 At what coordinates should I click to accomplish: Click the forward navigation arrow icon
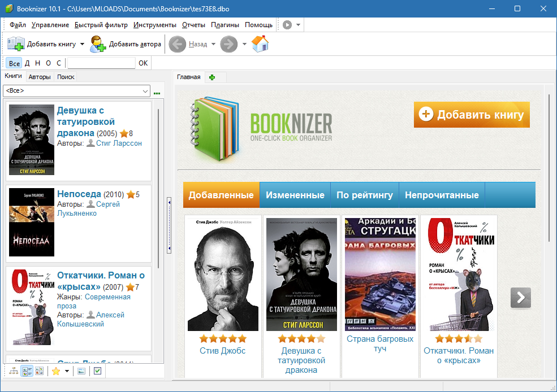(x=229, y=44)
